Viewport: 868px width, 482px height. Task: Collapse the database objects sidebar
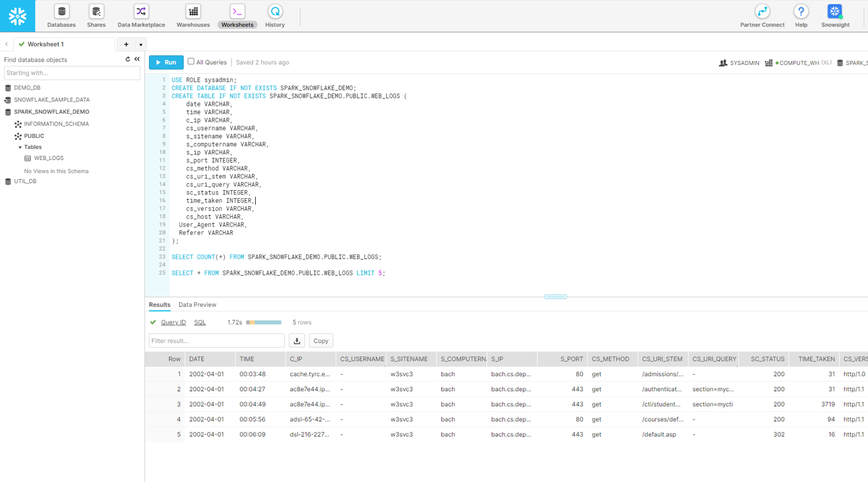137,59
